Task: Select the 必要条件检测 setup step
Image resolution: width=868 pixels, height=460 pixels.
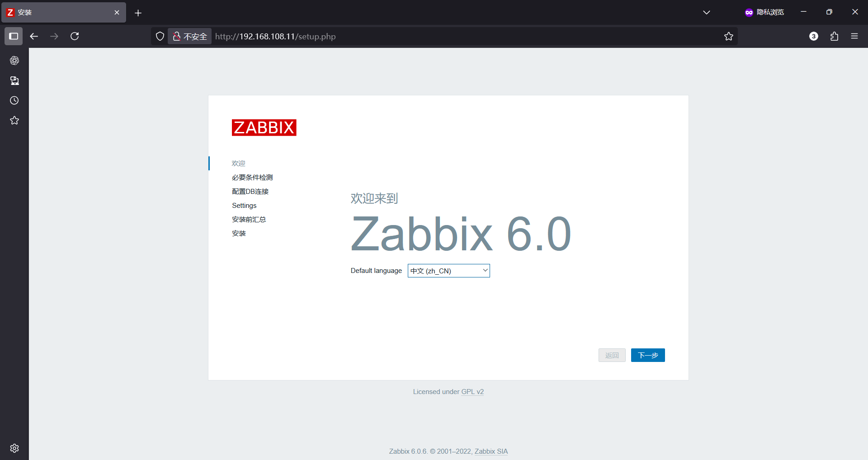Action: coord(252,177)
